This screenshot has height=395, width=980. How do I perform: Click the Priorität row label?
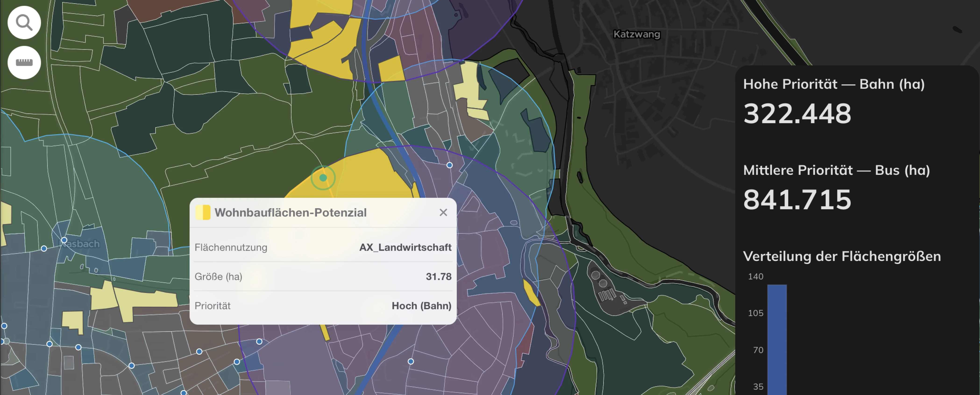[x=213, y=306]
